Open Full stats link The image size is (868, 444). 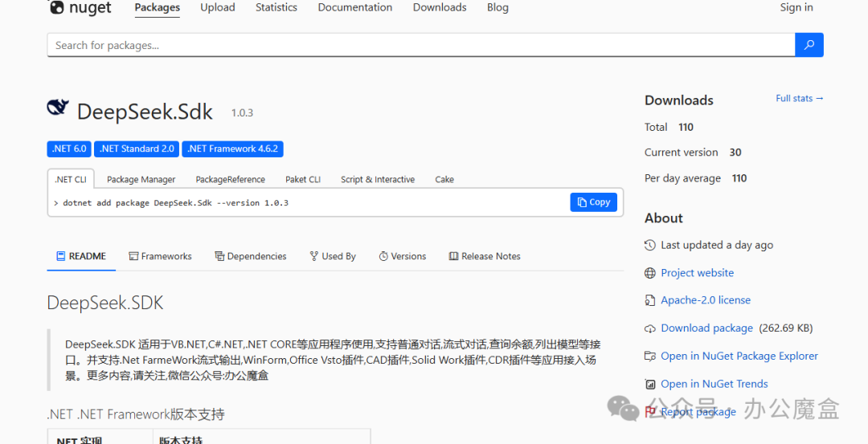coord(800,98)
